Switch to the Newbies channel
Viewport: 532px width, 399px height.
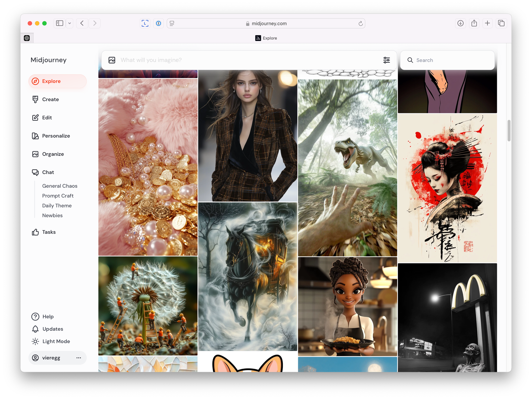coord(52,215)
